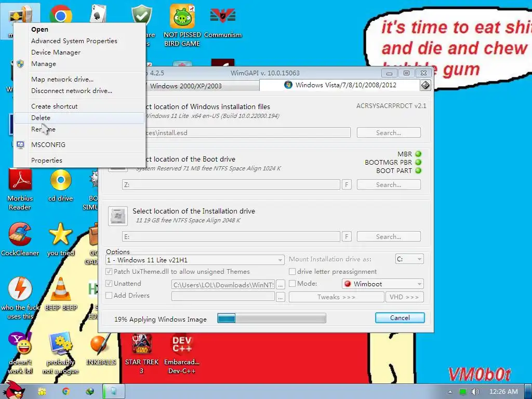The width and height of the screenshot is (532, 399).
Task: Click the BOOTMGR PBR green status light
Action: pyautogui.click(x=418, y=163)
